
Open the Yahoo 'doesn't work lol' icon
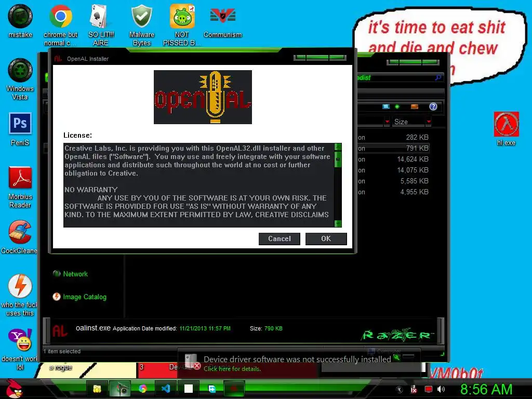coord(19,350)
